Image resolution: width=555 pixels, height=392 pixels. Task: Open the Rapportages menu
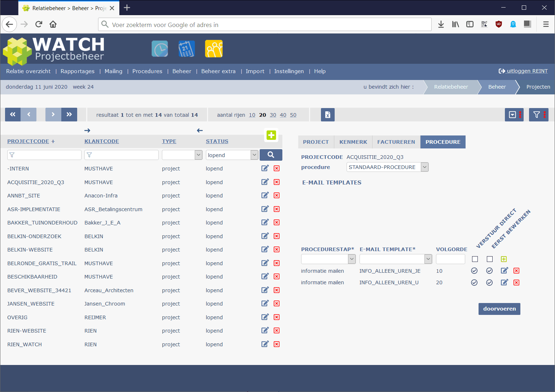pos(78,71)
